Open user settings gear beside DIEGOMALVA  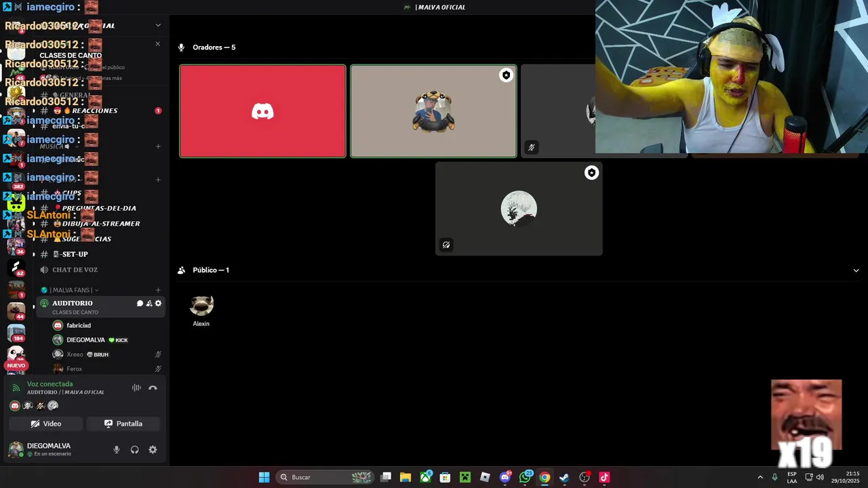coord(153,449)
